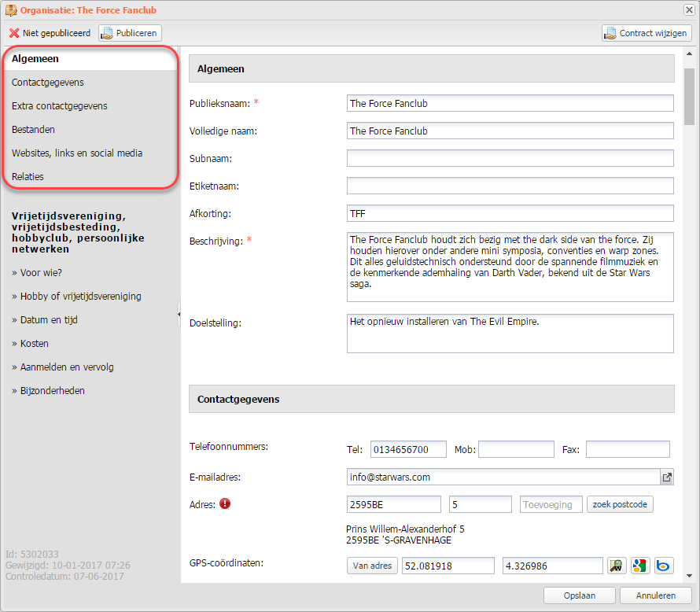
Task: Close the Organisatie dialog with the X
Action: click(689, 9)
